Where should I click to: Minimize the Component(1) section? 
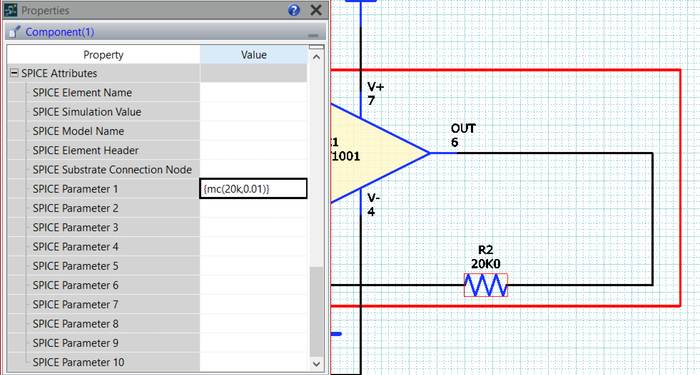pos(313,35)
